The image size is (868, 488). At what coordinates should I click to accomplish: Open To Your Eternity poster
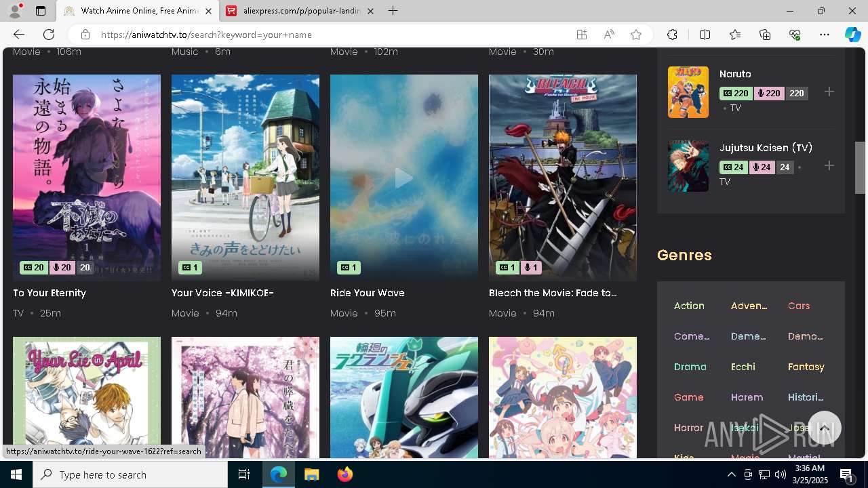click(x=87, y=178)
